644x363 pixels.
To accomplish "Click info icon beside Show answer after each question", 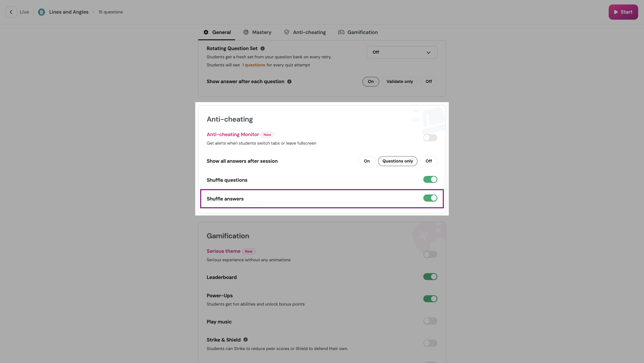I will click(x=289, y=82).
